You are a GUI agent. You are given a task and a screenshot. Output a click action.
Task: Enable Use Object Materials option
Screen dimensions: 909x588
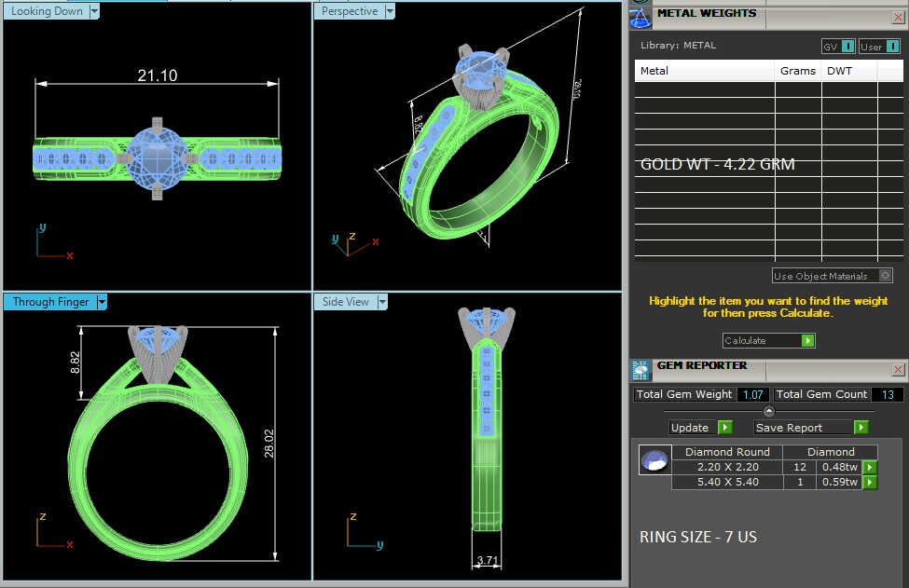[x=885, y=276]
